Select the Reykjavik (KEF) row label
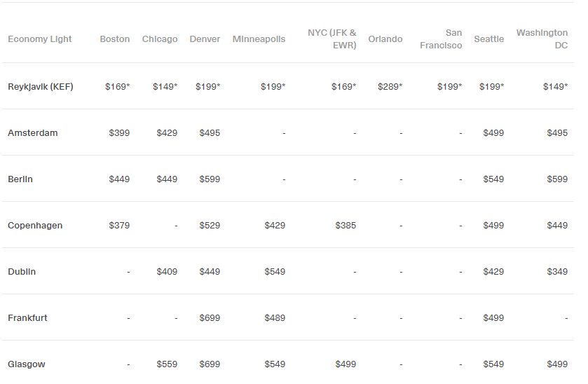Screen dimensions: 588x384 (x=41, y=87)
